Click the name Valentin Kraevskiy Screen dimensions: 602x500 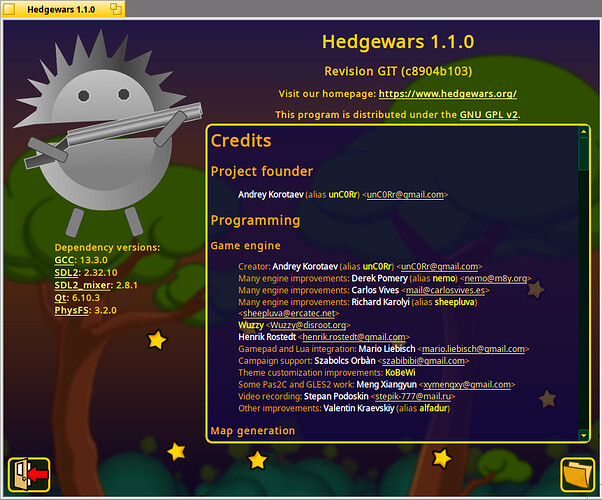(359, 408)
